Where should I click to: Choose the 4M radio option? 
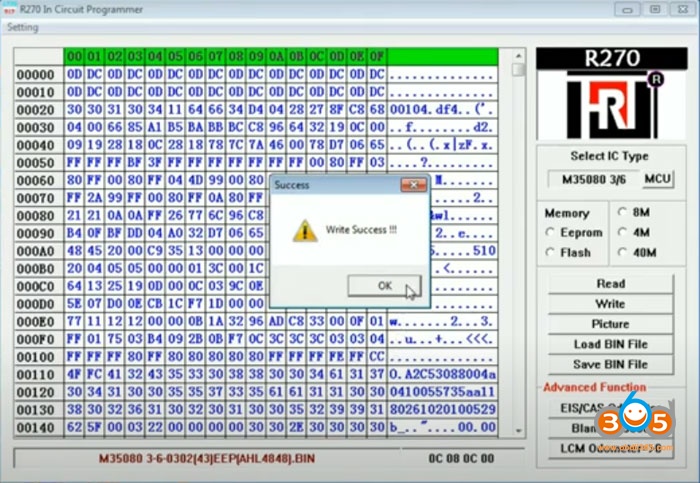click(x=622, y=232)
